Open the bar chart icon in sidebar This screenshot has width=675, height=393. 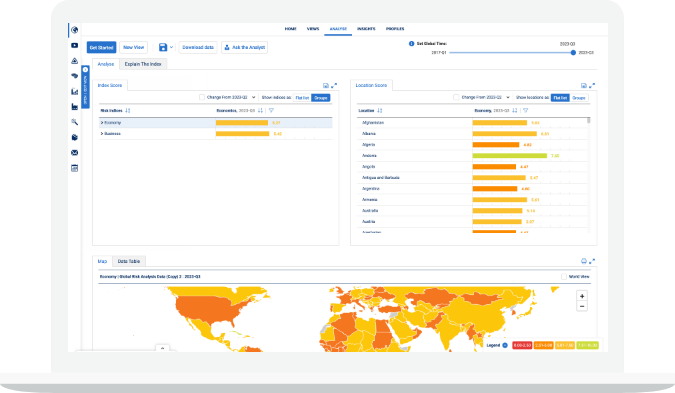click(74, 91)
